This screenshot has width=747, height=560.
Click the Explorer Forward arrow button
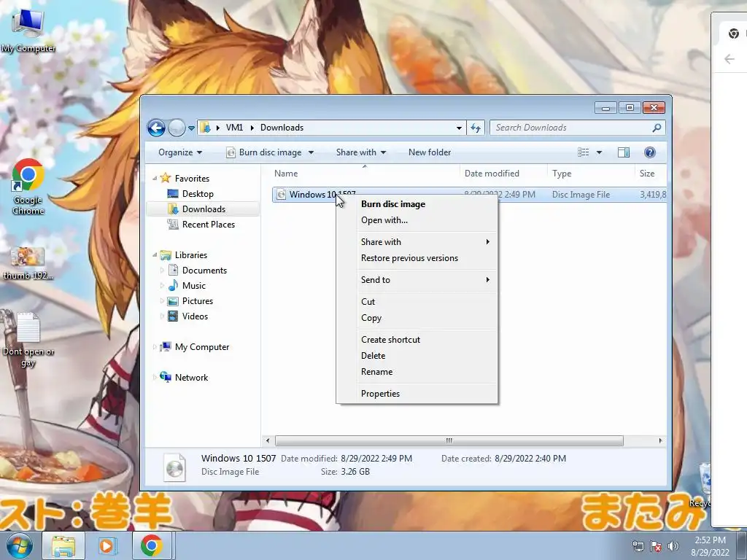click(x=177, y=128)
